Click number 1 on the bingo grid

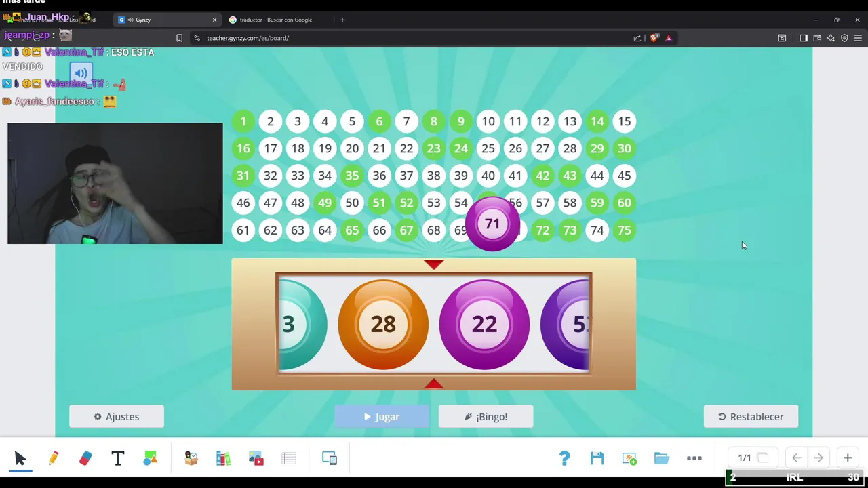click(x=243, y=121)
